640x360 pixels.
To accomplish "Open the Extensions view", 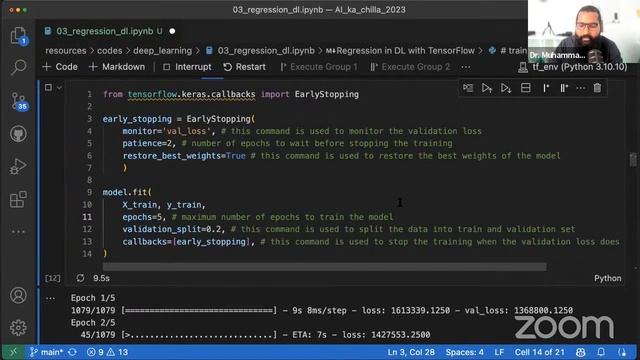I will pyautogui.click(x=18, y=200).
